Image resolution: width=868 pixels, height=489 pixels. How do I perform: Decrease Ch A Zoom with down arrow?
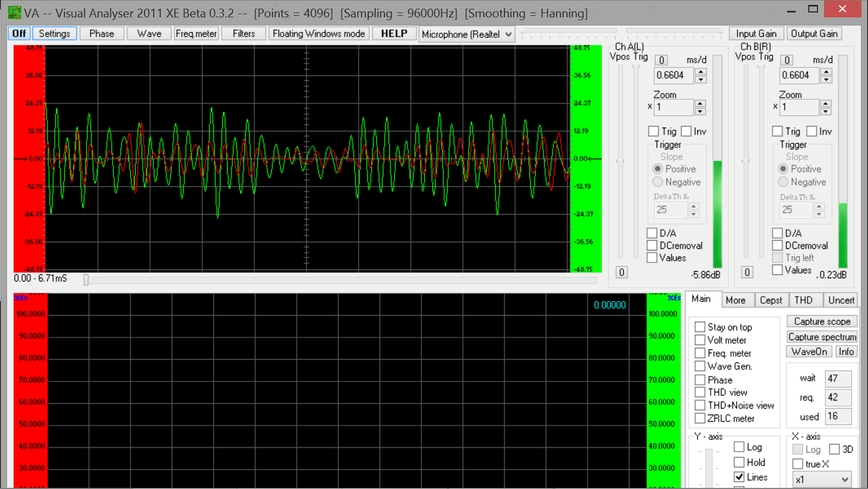[x=700, y=111]
